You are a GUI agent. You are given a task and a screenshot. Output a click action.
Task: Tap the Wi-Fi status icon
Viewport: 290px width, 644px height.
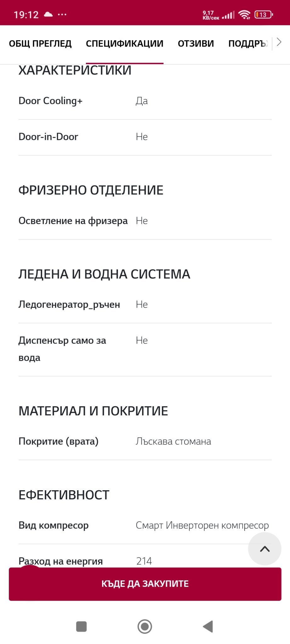coord(244,14)
